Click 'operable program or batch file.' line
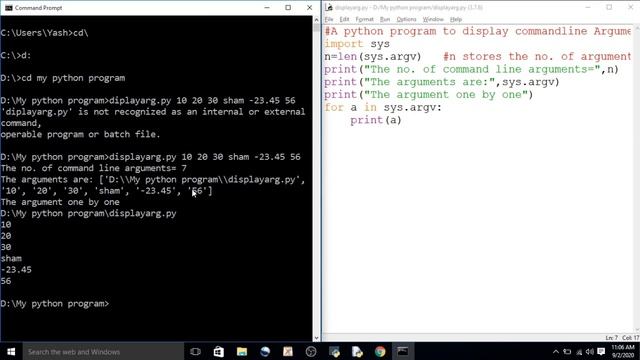Image resolution: width=640 pixels, height=360 pixels. coord(80,134)
